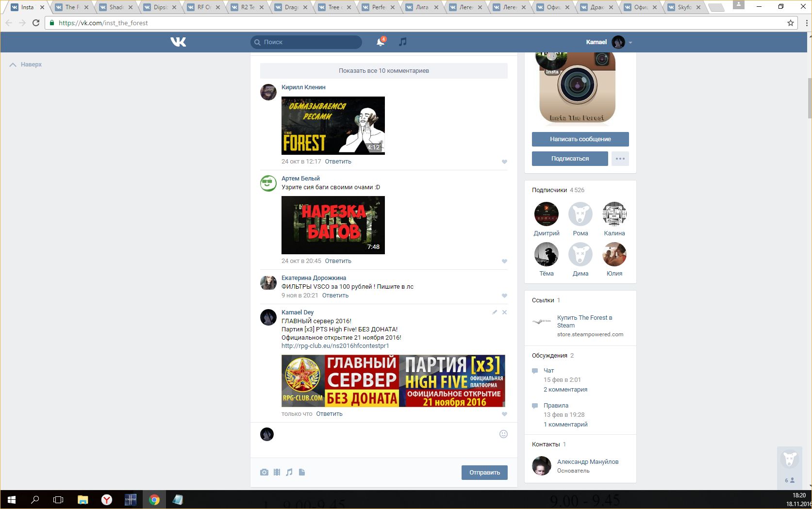Screen dimensions: 812x509
Task: Like Kamael Dey's comment
Action: (504, 414)
